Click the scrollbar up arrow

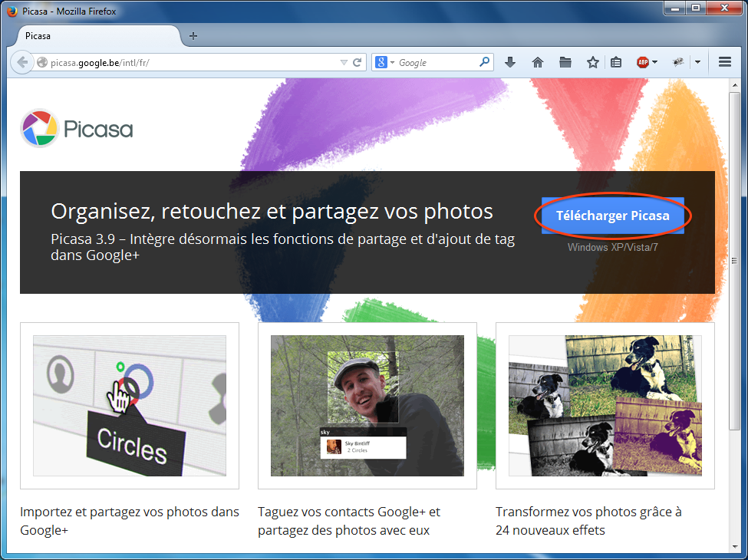point(734,85)
